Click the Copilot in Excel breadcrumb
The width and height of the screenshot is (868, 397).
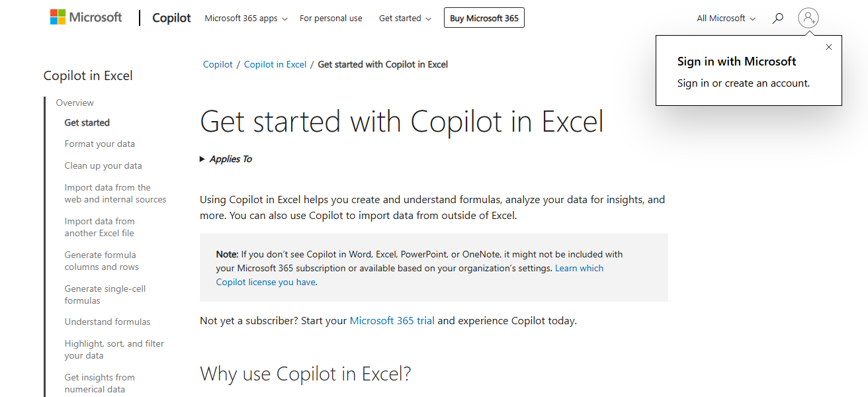pyautogui.click(x=275, y=64)
